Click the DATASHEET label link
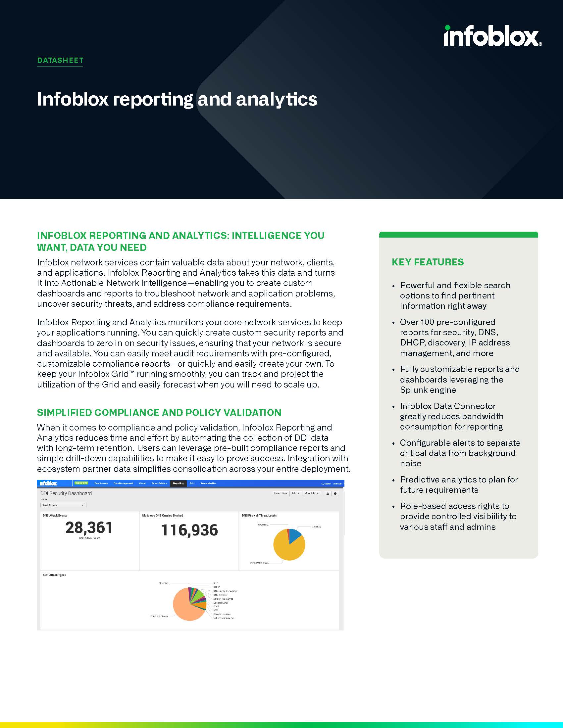563x728 pixels. [x=60, y=60]
